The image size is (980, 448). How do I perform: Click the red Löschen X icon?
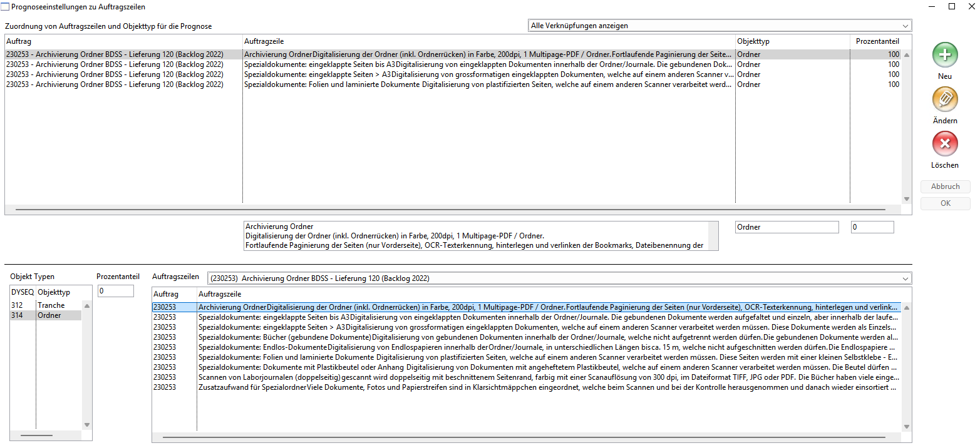pyautogui.click(x=945, y=145)
